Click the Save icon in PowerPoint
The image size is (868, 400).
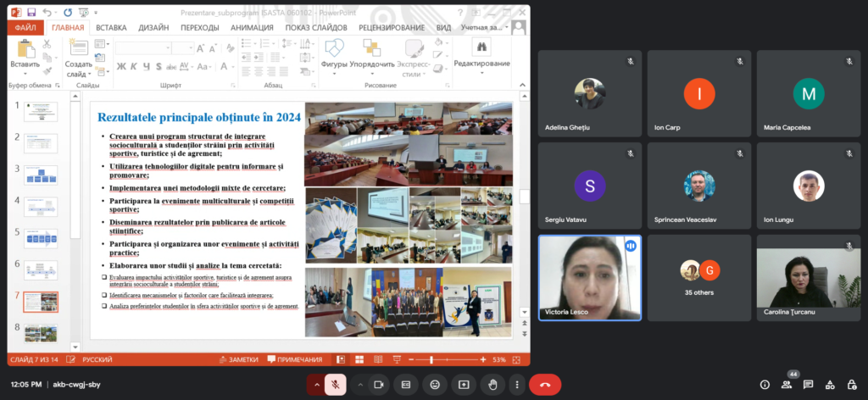coord(31,13)
